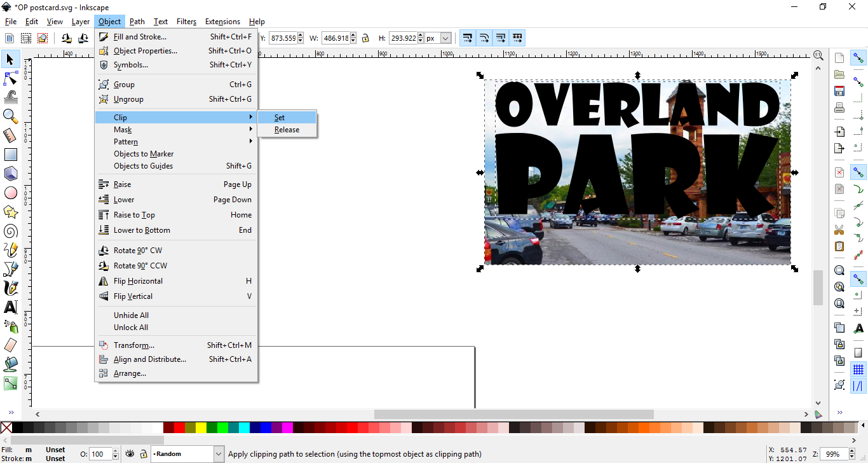The width and height of the screenshot is (868, 463).
Task: Open the Filters menu
Action: (186, 22)
